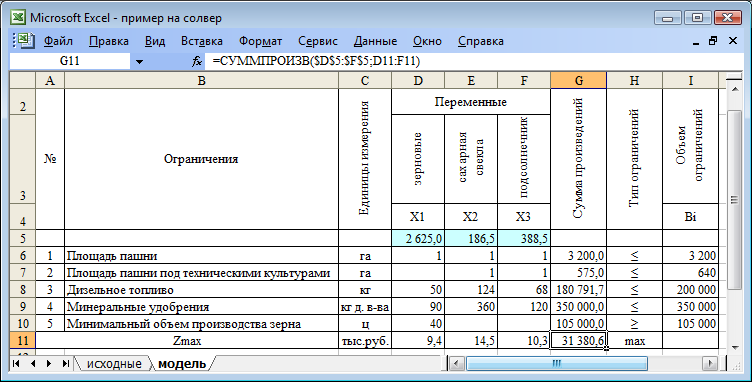Select the Bi header cell

690,217
